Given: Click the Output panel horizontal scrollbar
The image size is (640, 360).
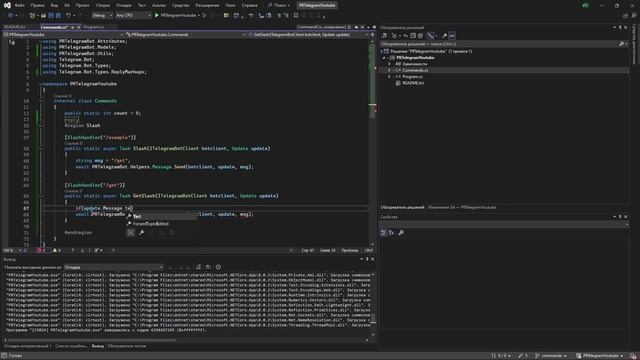Looking at the screenshot, I should tap(92, 340).
